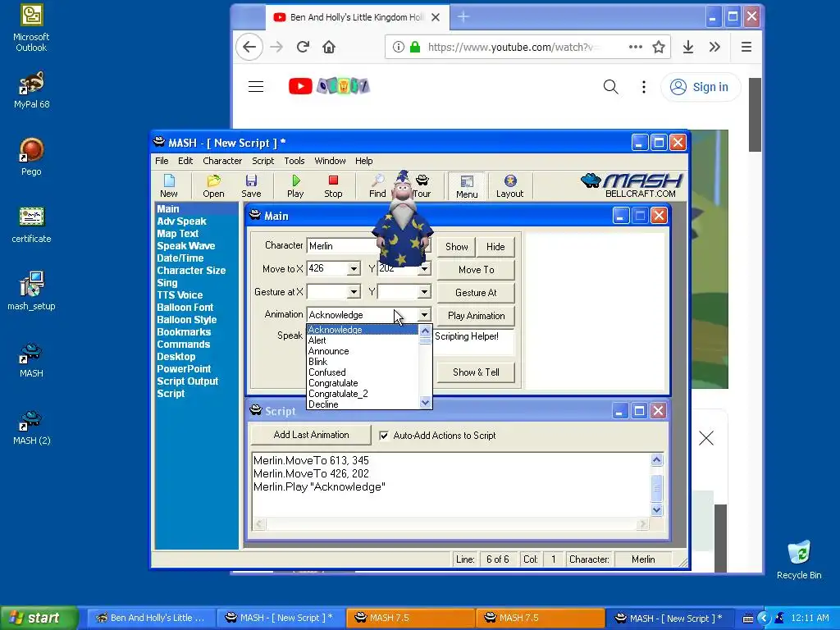Select the mash_setup desktop icon

[x=31, y=291]
